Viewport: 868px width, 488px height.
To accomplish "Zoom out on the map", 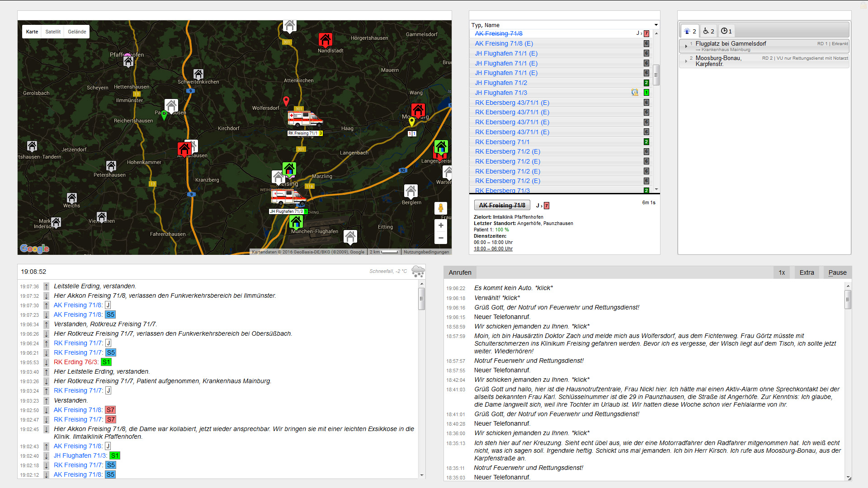I will point(441,238).
